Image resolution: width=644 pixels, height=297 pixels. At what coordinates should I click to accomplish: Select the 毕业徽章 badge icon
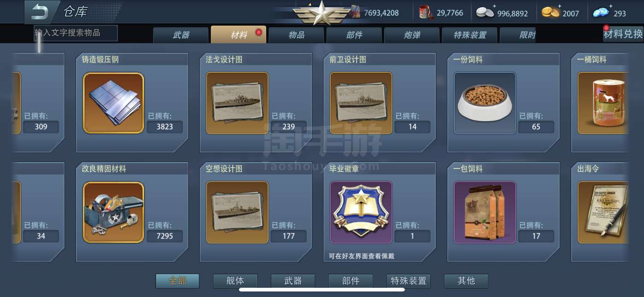point(361,212)
